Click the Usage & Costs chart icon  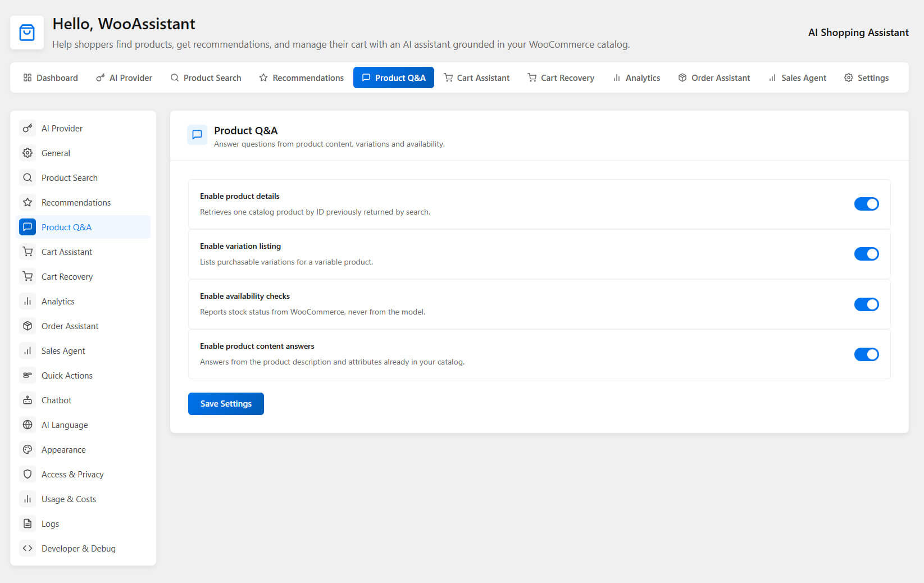pyautogui.click(x=28, y=499)
